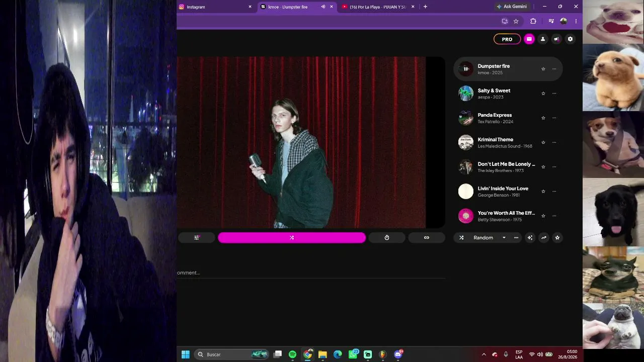Click the pink shuffle sample button
Viewport: 644px width, 362px height.
[292, 238]
